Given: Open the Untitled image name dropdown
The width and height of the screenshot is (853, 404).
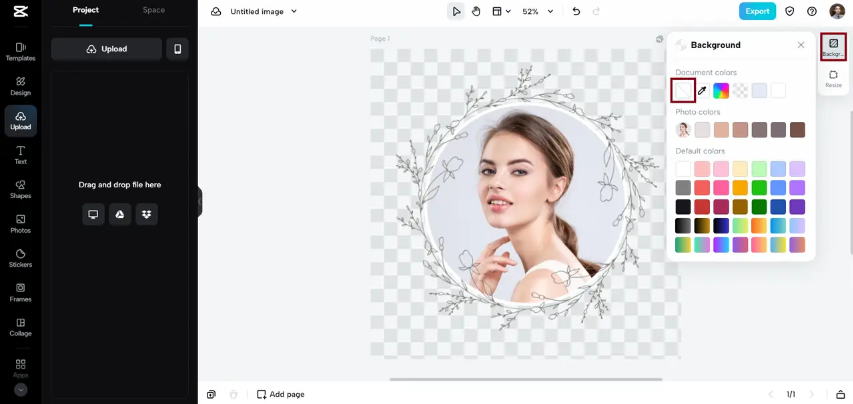Looking at the screenshot, I should click(x=264, y=11).
